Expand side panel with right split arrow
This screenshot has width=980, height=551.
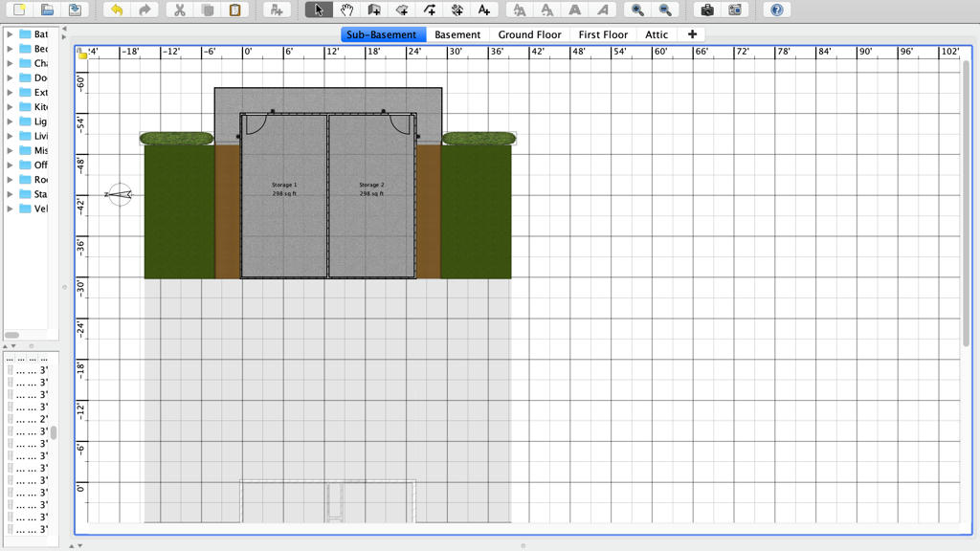coord(64,37)
